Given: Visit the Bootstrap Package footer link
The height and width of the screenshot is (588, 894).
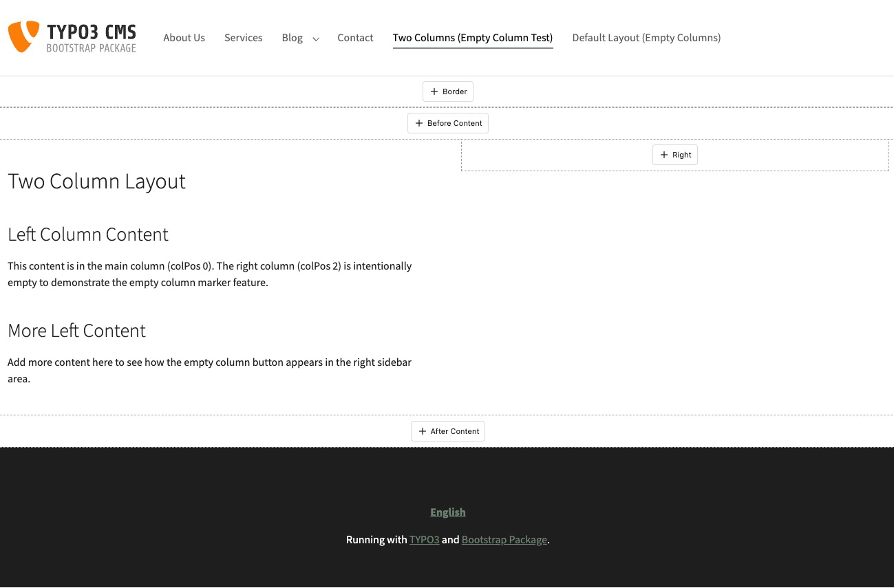Looking at the screenshot, I should click(x=504, y=540).
